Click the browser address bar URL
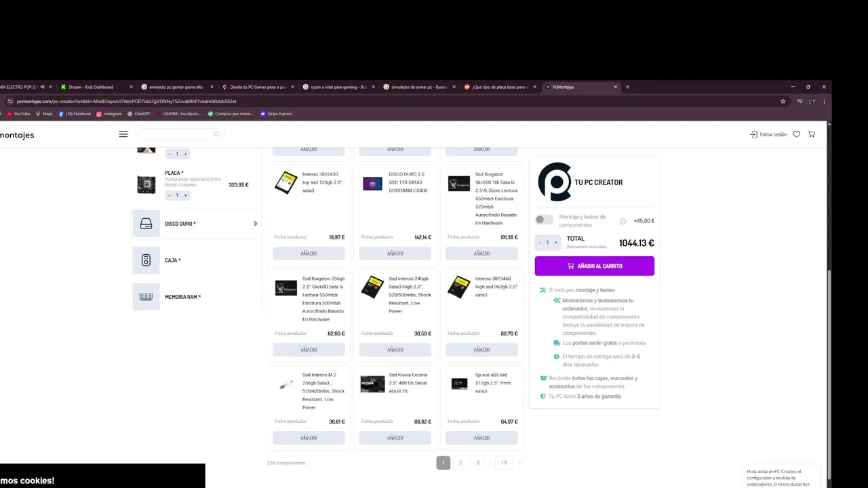Viewport: 868px width, 488px height. (x=126, y=101)
